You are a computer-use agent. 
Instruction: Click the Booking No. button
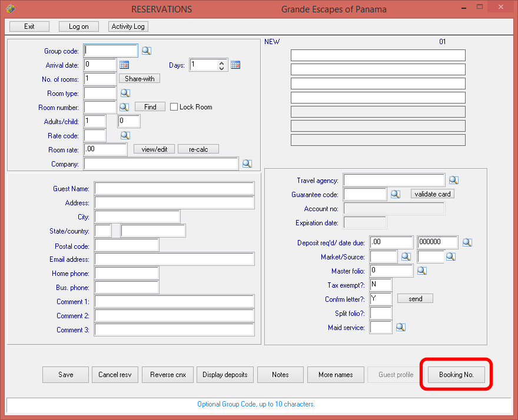point(456,375)
